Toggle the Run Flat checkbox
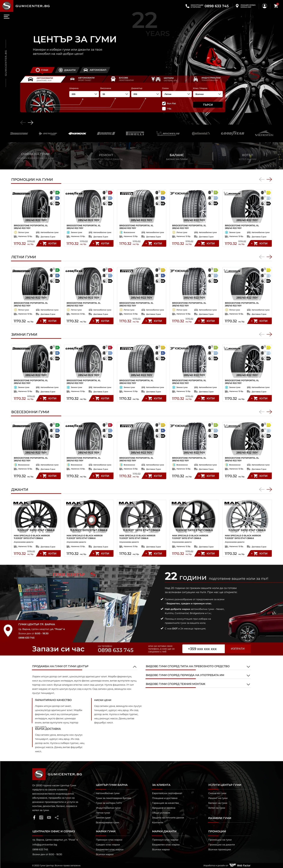Image resolution: width=283 pixels, height=868 pixels. pyautogui.click(x=164, y=103)
